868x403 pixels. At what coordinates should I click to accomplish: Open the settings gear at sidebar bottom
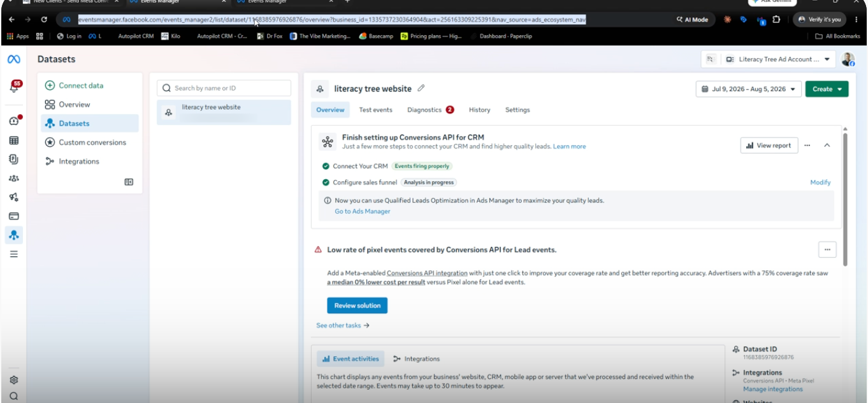[14, 380]
